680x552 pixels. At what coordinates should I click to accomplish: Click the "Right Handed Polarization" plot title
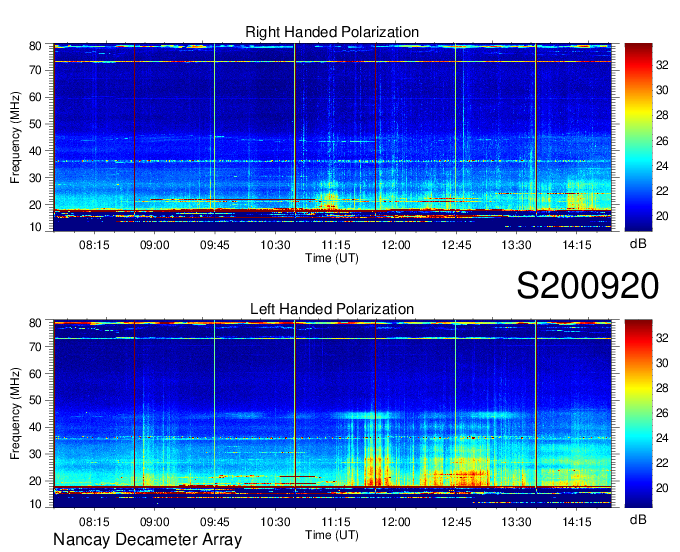point(332,32)
